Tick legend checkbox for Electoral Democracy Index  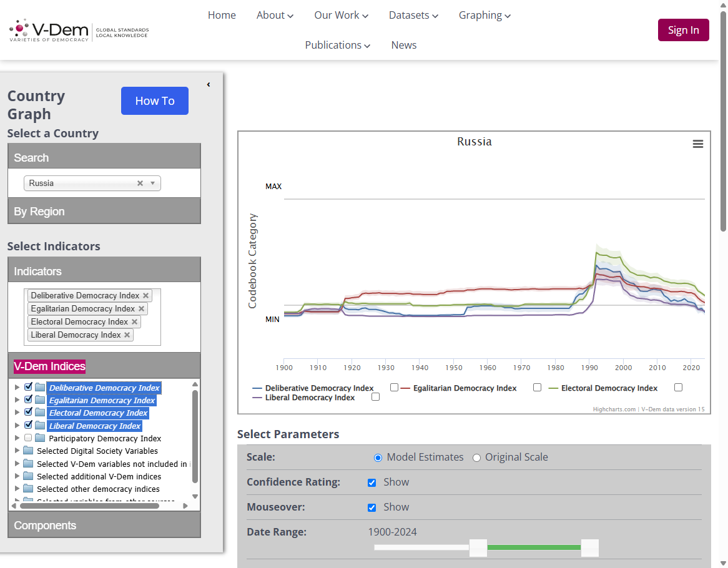tap(678, 387)
